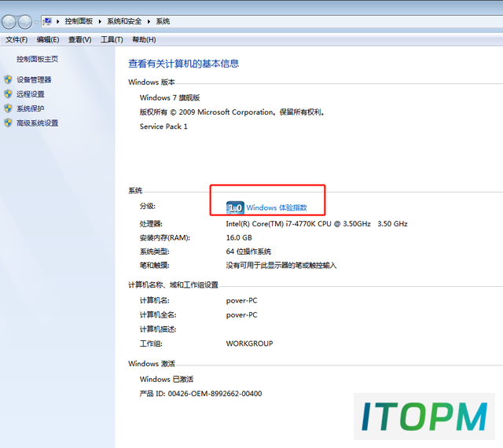Click the pen and touch value 没有可用于此显示器的笔或触控输入
503x448 pixels.
pos(281,266)
